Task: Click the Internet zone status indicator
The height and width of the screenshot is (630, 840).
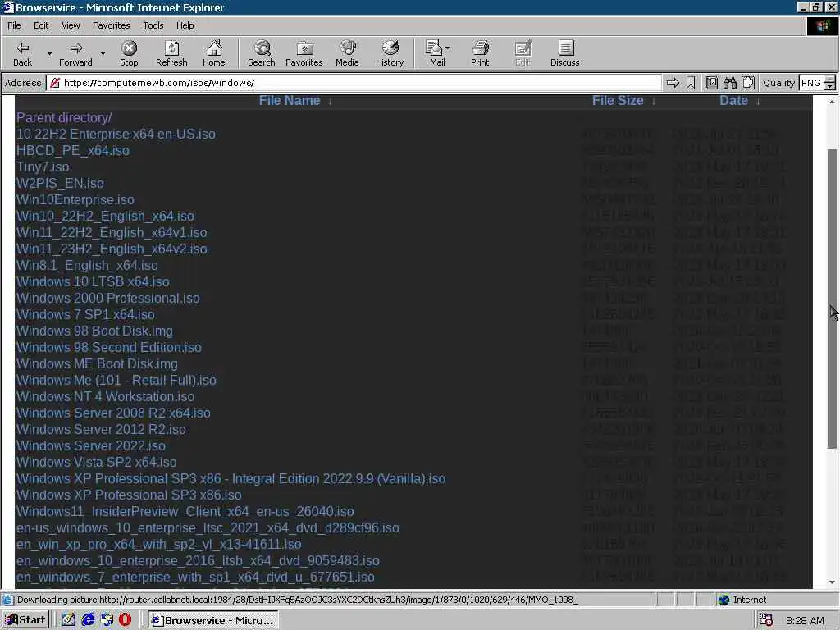Action: 742,600
